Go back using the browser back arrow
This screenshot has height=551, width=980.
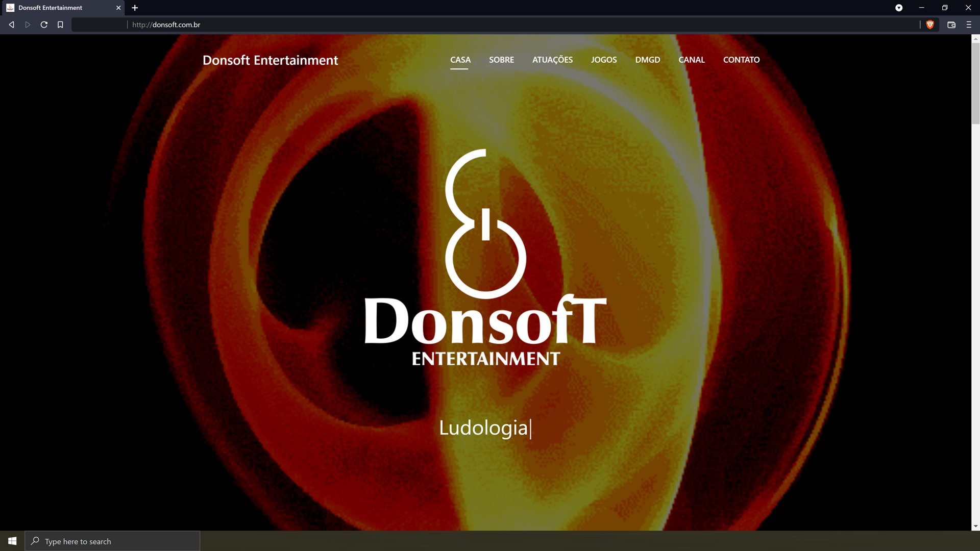pos(11,24)
